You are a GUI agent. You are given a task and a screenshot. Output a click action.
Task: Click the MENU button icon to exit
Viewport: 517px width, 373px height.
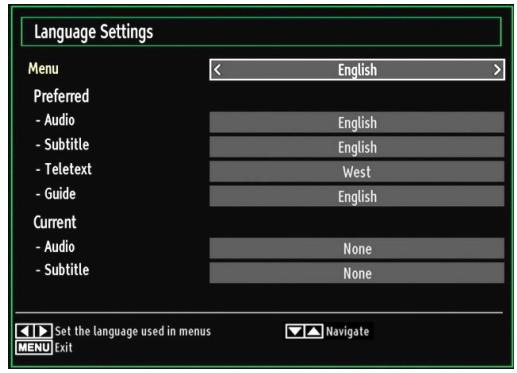point(34,347)
